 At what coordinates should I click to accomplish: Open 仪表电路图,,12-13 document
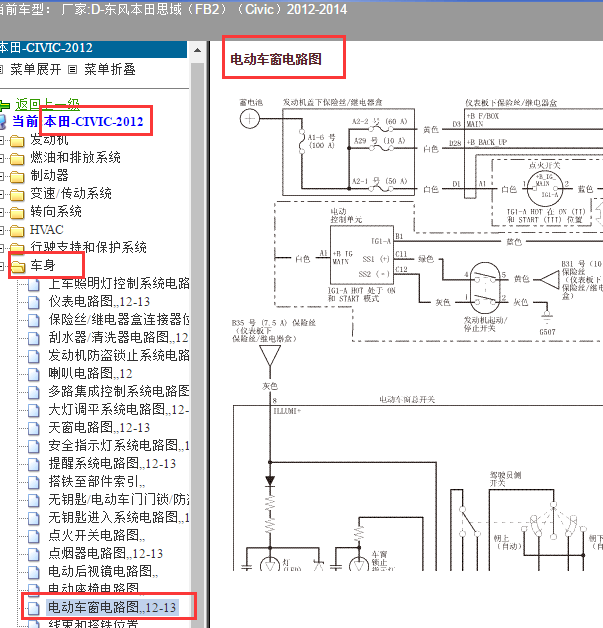[99, 301]
